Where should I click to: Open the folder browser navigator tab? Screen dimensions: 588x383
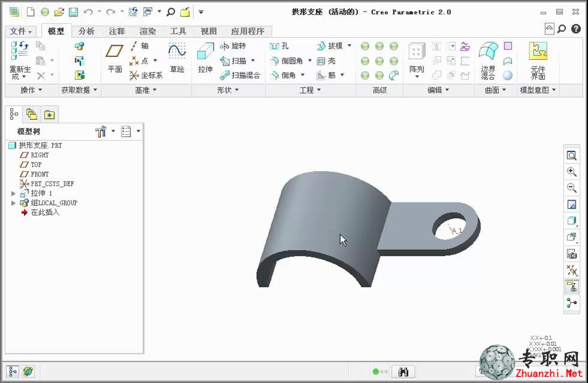click(x=32, y=114)
